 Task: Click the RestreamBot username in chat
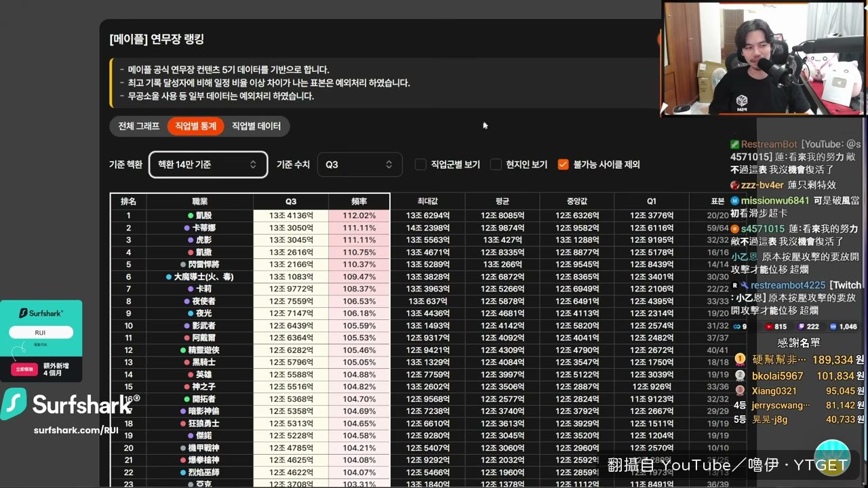click(x=769, y=144)
